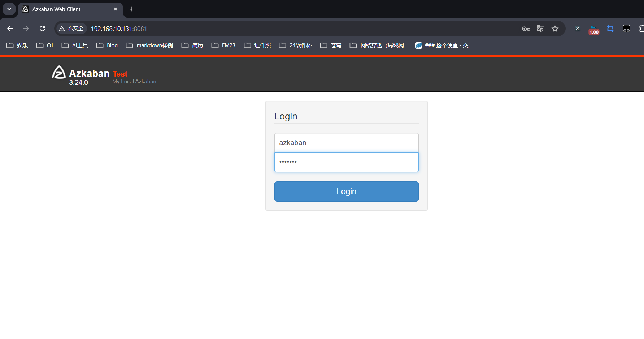Click the red Test label in header
This screenshot has height=339, width=644.
click(120, 74)
